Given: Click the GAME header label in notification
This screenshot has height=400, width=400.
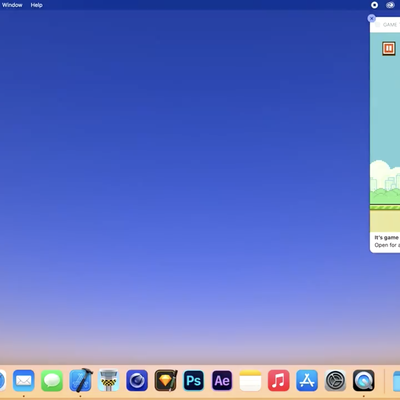Looking at the screenshot, I should click(390, 25).
